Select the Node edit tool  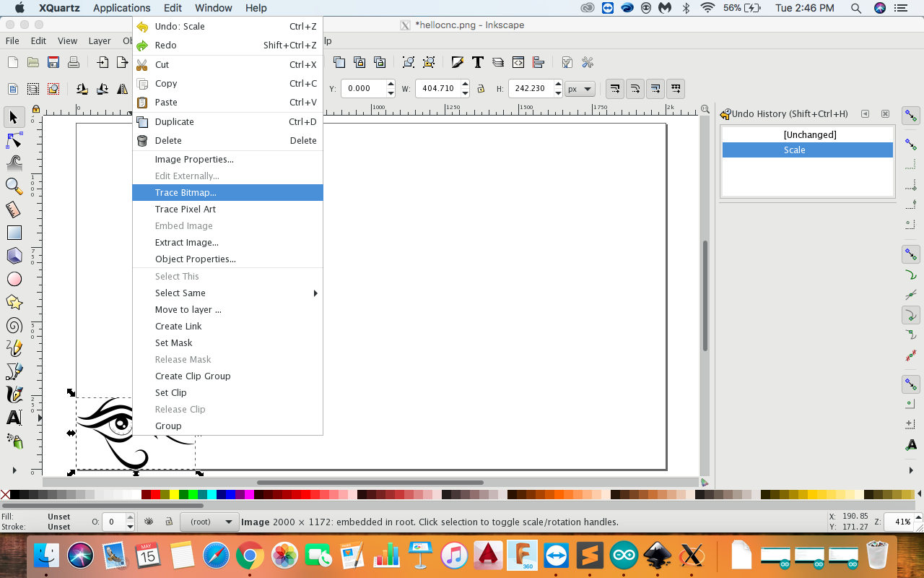pyautogui.click(x=14, y=140)
